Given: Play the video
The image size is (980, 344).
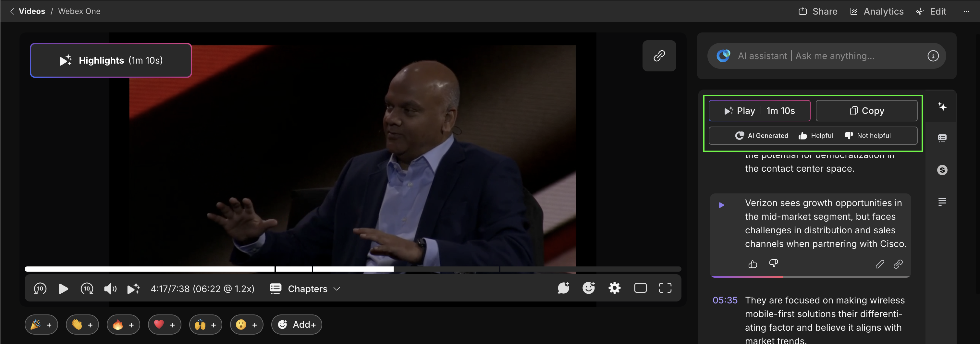Looking at the screenshot, I should click(63, 289).
